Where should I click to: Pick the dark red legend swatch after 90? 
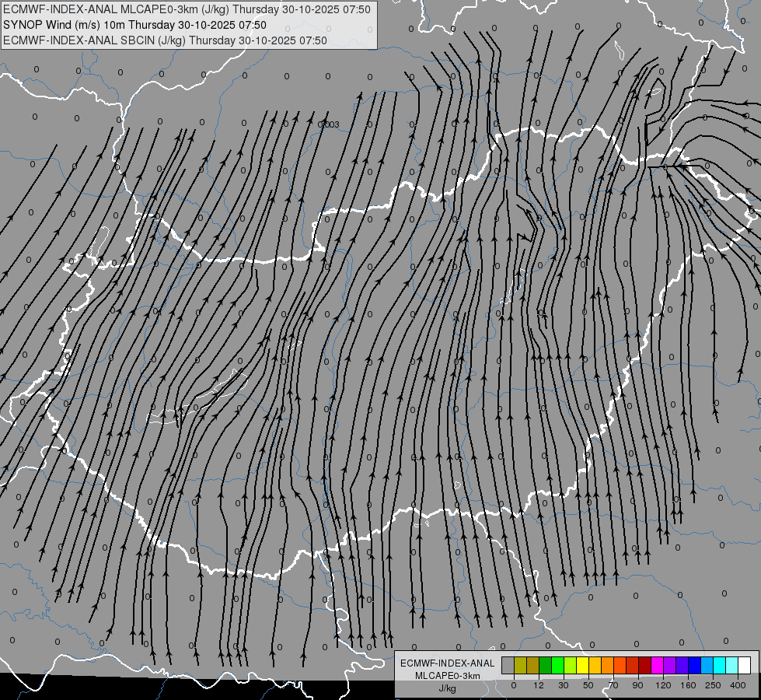point(645,665)
